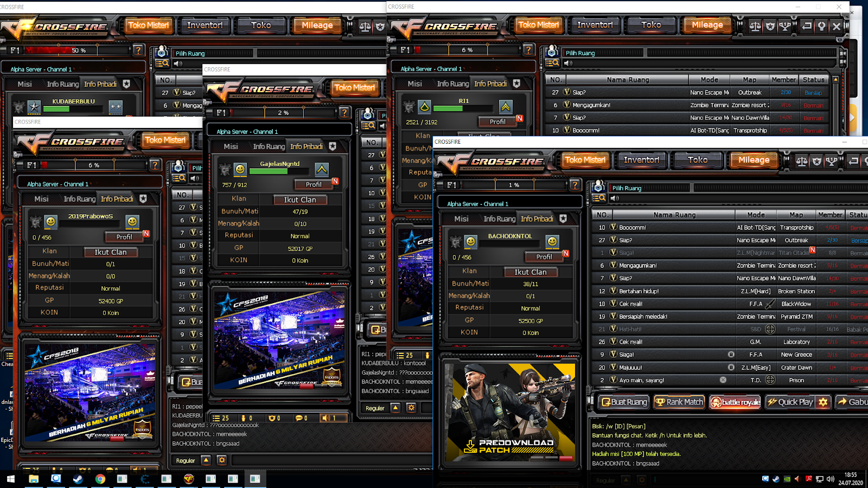Image resolution: width=868 pixels, height=488 pixels.
Task: Click chat settings gear beside Reguler, 2019PrabowoS window
Action: 221,460
